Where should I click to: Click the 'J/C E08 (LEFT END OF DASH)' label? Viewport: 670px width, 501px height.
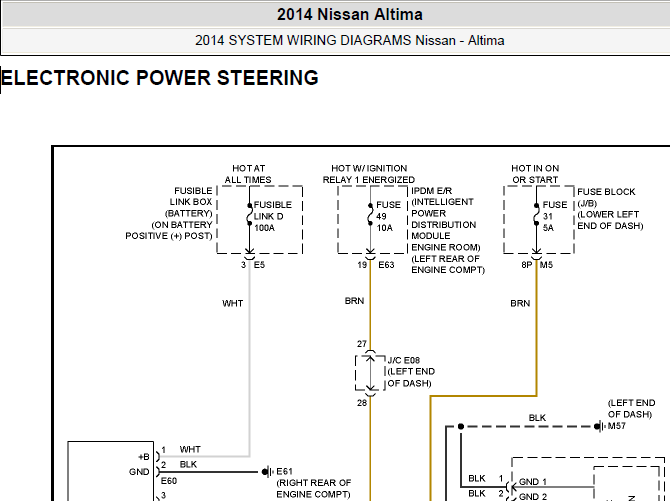tap(411, 372)
